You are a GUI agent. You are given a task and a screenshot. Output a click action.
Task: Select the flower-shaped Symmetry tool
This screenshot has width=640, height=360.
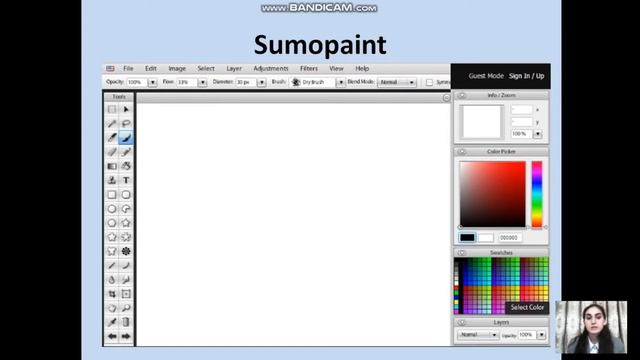[126, 251]
